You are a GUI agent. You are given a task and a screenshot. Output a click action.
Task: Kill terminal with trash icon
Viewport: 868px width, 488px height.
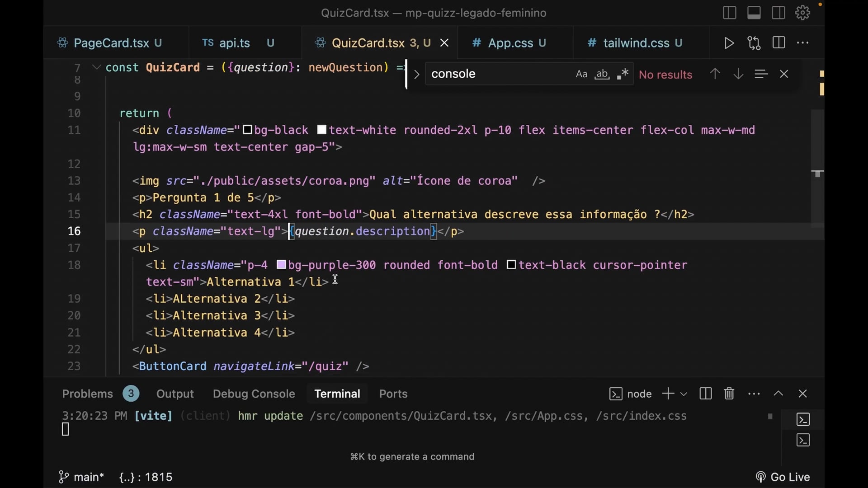729,394
